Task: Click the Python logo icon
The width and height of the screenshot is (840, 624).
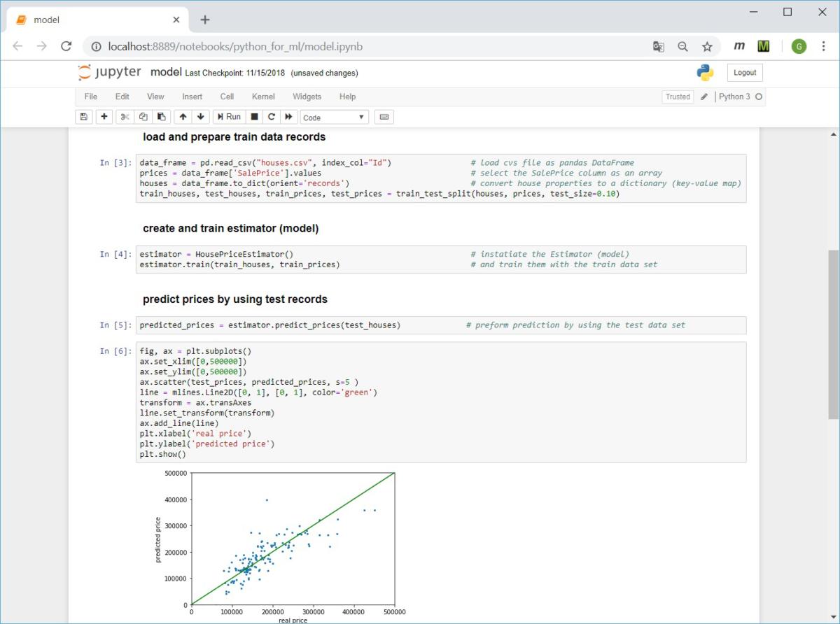Action: (x=705, y=72)
